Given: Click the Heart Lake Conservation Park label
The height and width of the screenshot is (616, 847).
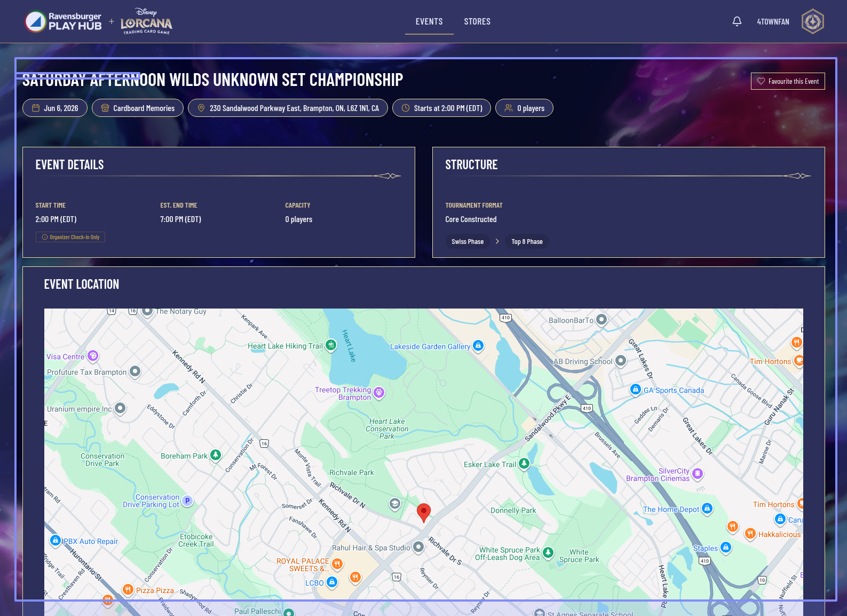Looking at the screenshot, I should click(x=387, y=429).
